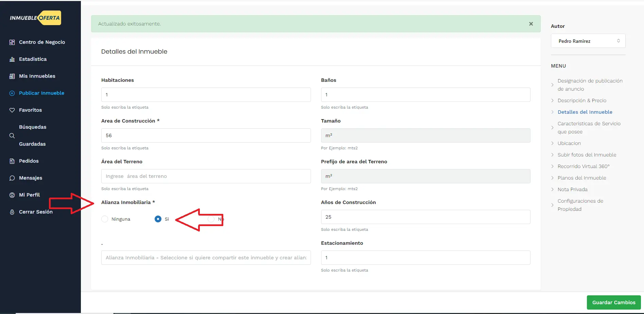Open Favoritos page

point(30,110)
